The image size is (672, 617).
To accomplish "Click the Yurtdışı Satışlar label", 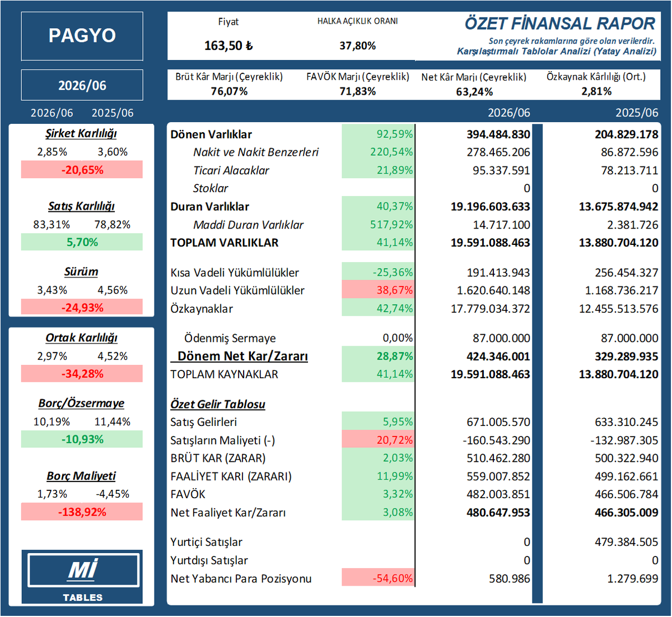I will coord(209,560).
